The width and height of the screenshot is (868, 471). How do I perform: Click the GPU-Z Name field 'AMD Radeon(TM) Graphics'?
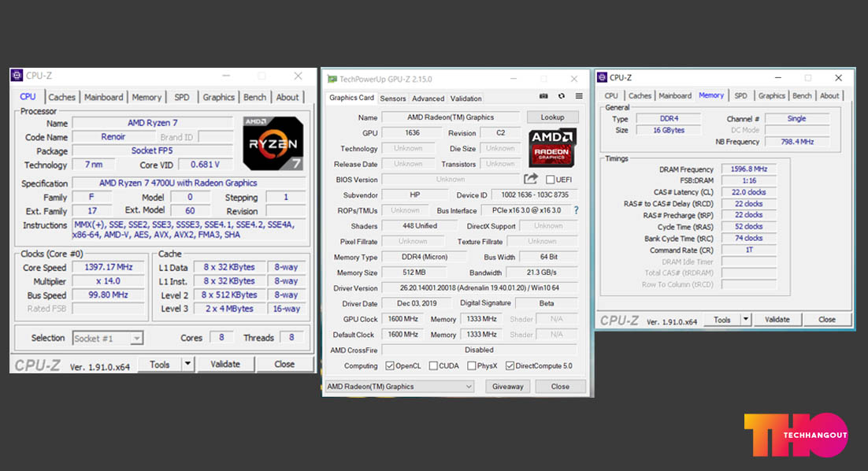click(x=451, y=117)
